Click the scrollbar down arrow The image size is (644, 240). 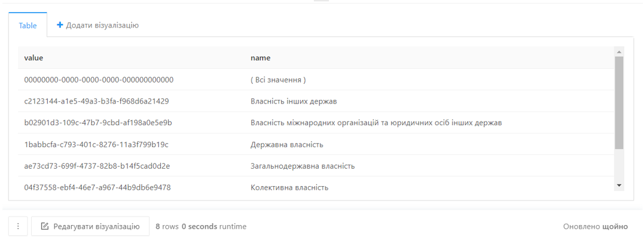pyautogui.click(x=619, y=186)
